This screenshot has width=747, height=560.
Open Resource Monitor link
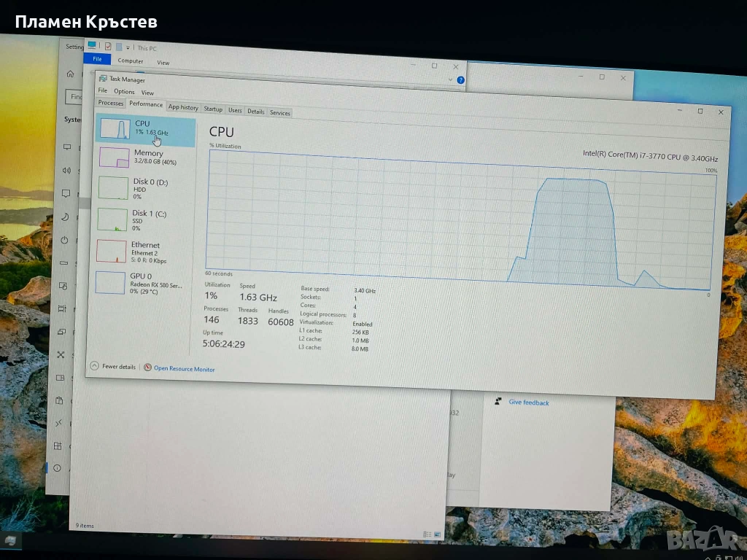pos(184,369)
